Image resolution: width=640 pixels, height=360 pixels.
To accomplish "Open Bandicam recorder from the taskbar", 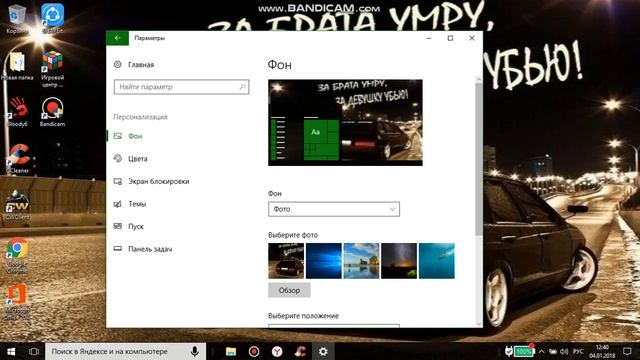I will (x=254, y=351).
